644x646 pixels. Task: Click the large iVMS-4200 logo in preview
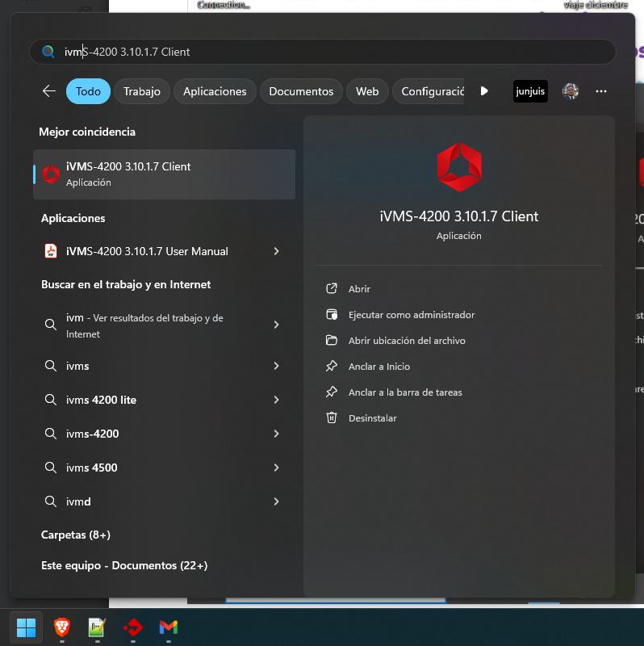click(458, 167)
